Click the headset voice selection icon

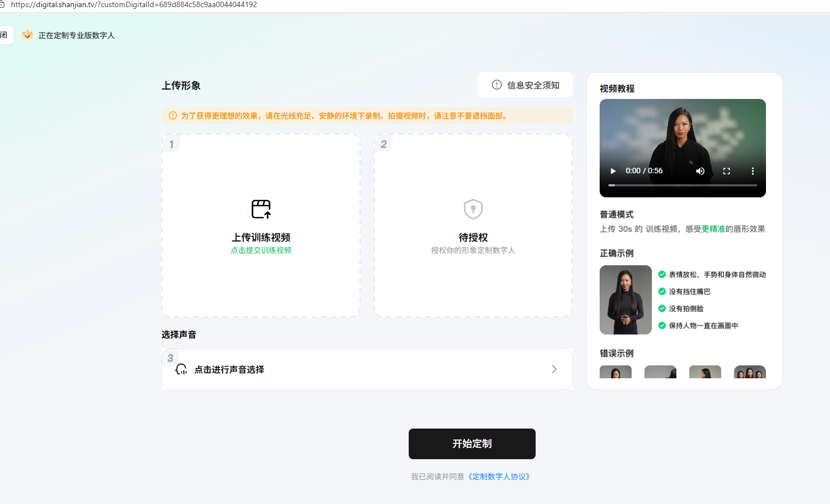(181, 370)
